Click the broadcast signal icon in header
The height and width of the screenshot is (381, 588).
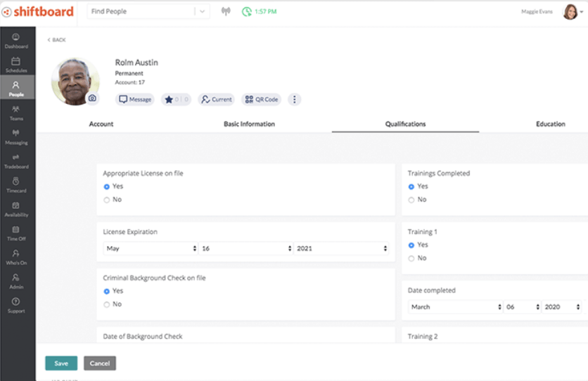(x=226, y=12)
